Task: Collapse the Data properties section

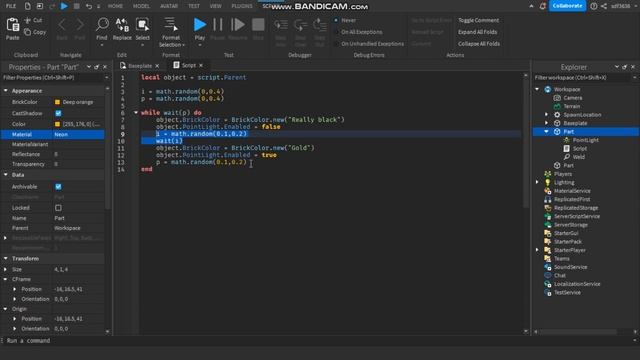Action: pos(6,175)
